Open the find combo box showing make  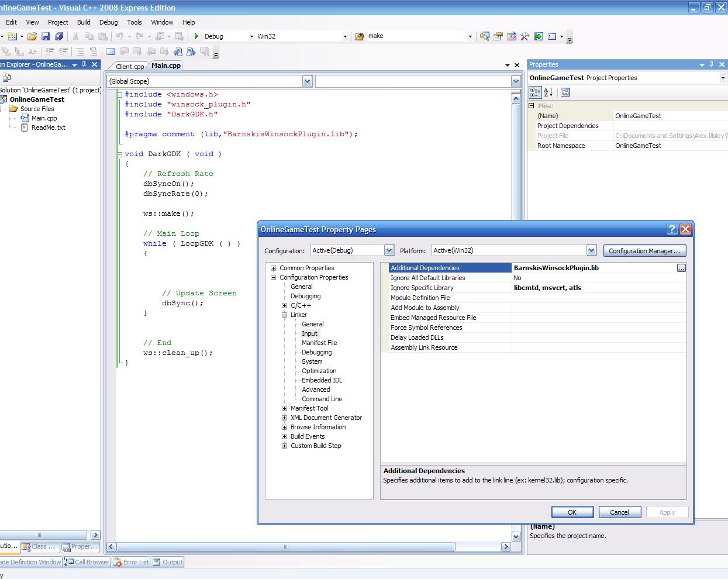pos(470,36)
